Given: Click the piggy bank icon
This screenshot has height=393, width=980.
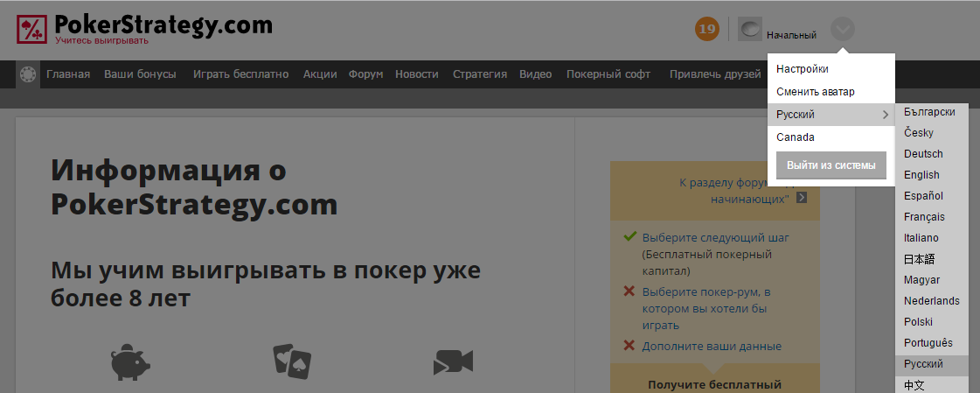Looking at the screenshot, I should (x=130, y=362).
